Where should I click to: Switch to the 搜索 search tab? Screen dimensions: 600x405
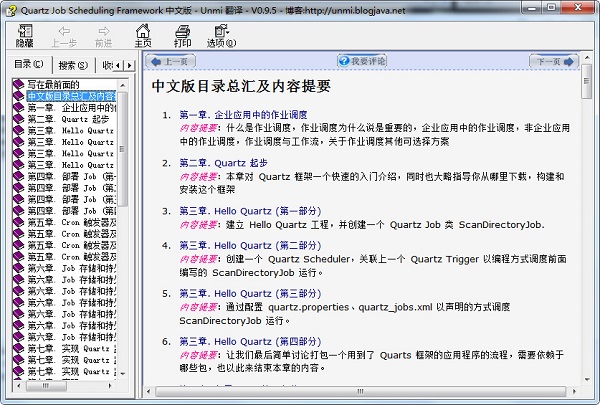coord(73,65)
